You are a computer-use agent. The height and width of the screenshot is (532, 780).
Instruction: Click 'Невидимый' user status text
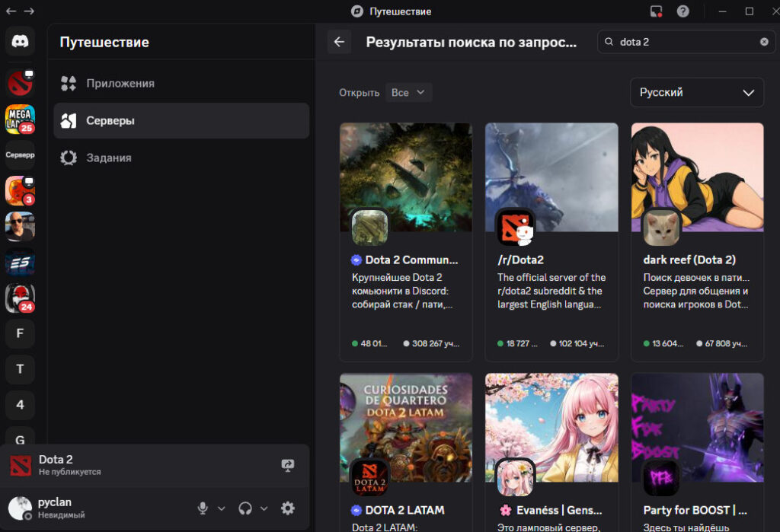61,515
